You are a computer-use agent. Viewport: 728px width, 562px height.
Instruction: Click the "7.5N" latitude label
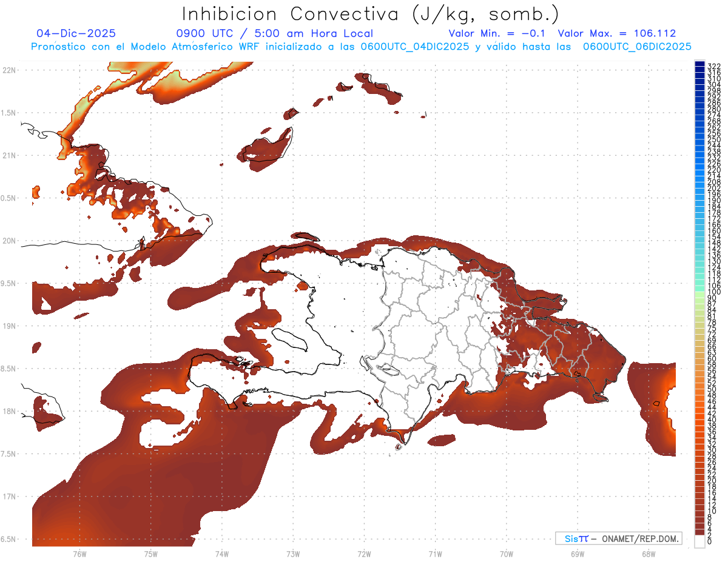[x=9, y=454]
